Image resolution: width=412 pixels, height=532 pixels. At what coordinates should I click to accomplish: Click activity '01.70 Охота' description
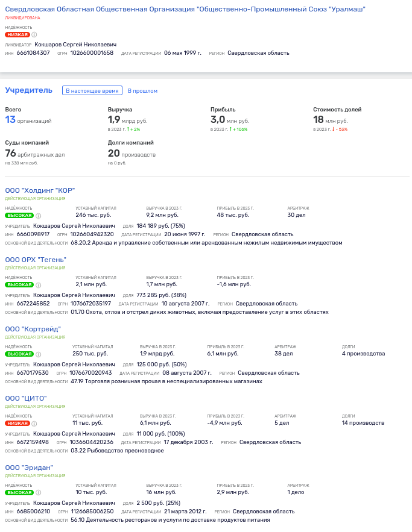200,312
